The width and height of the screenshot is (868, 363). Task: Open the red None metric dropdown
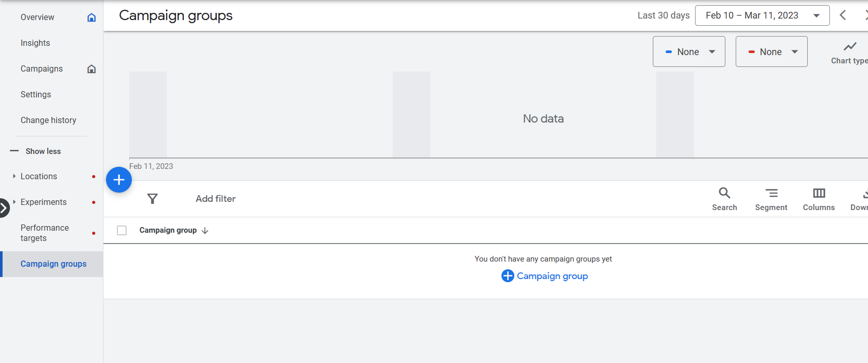(772, 51)
